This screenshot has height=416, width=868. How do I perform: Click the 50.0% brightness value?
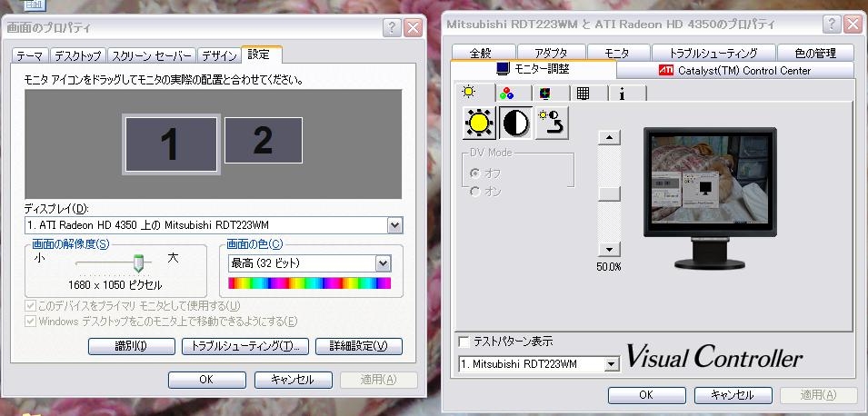(608, 267)
